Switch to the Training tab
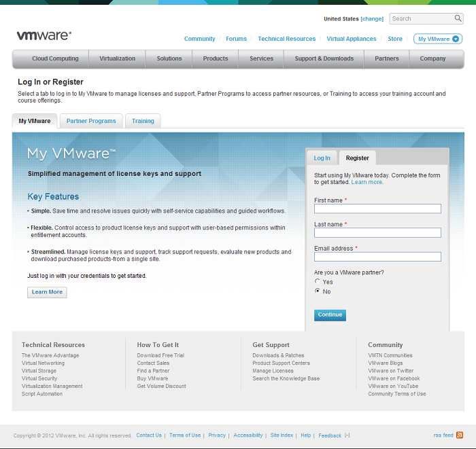 143,121
